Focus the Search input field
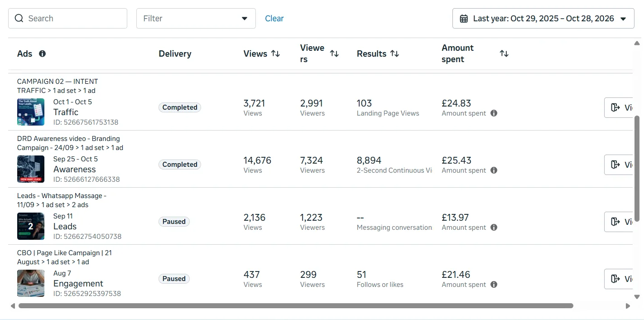The image size is (644, 320). [67, 19]
